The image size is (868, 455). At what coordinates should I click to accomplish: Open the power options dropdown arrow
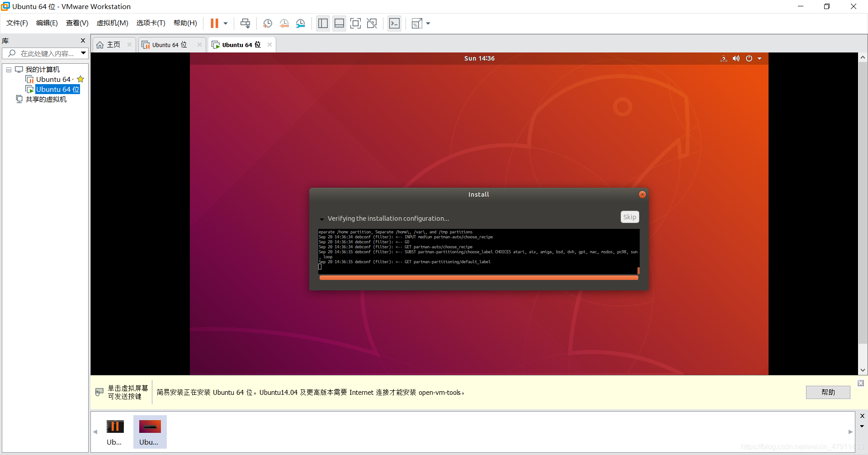pos(226,23)
